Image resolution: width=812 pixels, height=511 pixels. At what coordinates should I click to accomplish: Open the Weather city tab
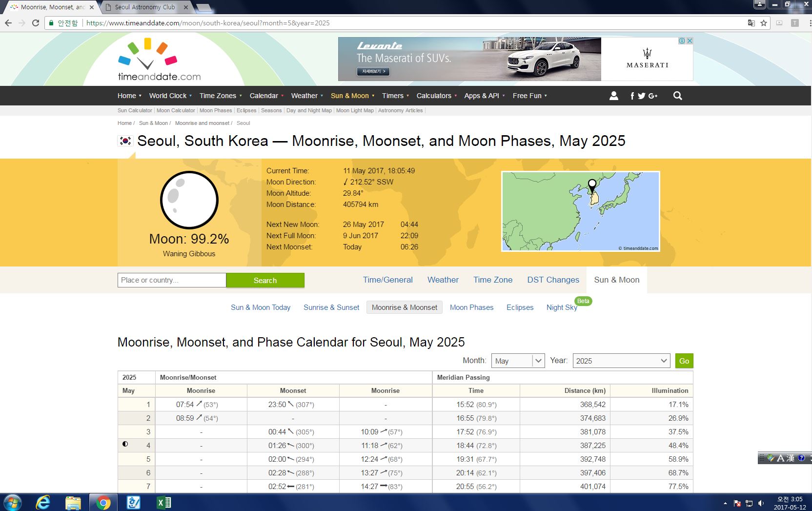click(443, 280)
